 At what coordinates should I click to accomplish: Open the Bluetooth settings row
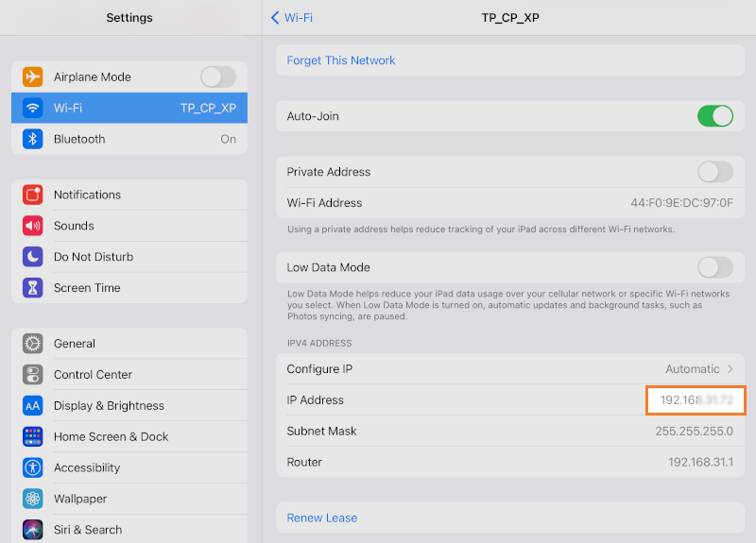pos(129,139)
